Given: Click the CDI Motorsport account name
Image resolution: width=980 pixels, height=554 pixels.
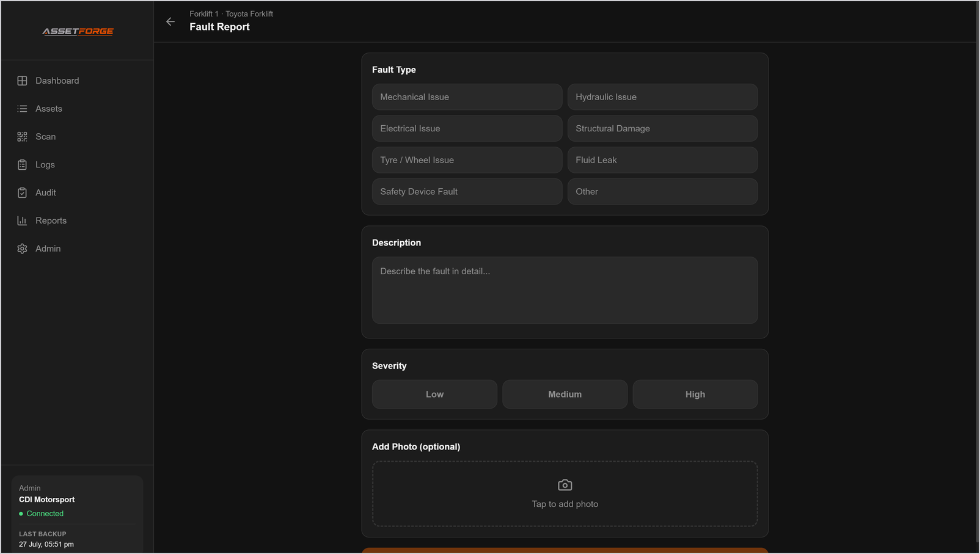Looking at the screenshot, I should pyautogui.click(x=47, y=500).
